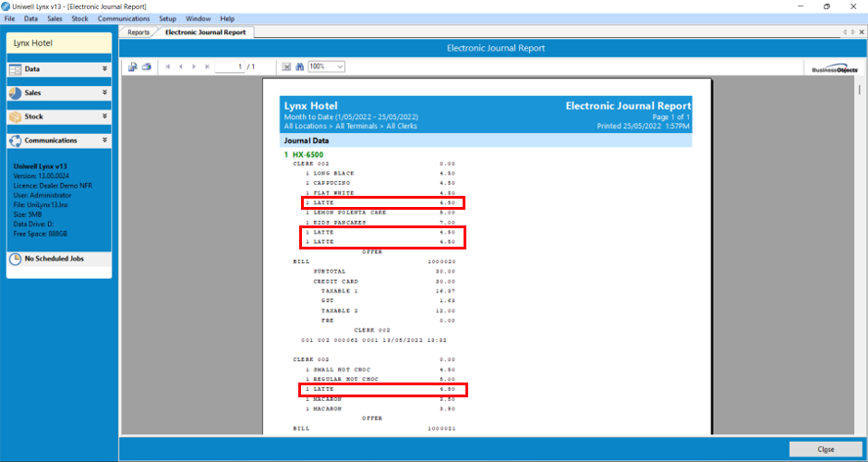The width and height of the screenshot is (868, 462).
Task: Expand the Communications sidebar section chevron
Action: pyautogui.click(x=104, y=140)
